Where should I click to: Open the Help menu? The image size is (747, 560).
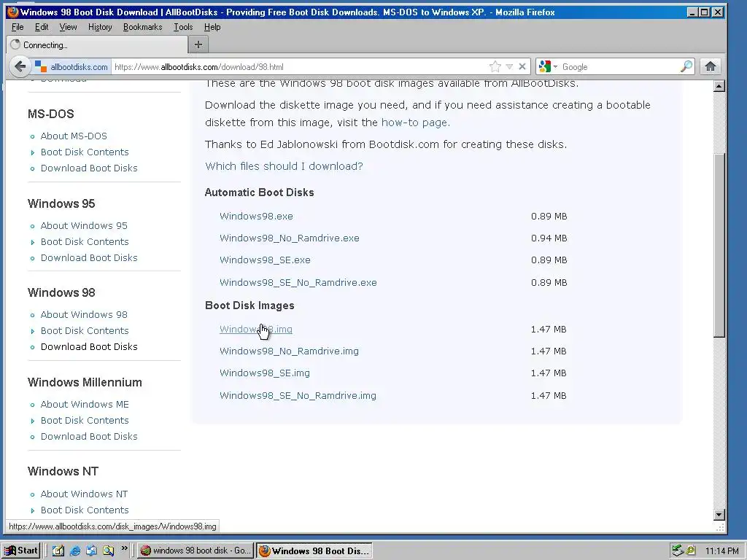pyautogui.click(x=212, y=27)
